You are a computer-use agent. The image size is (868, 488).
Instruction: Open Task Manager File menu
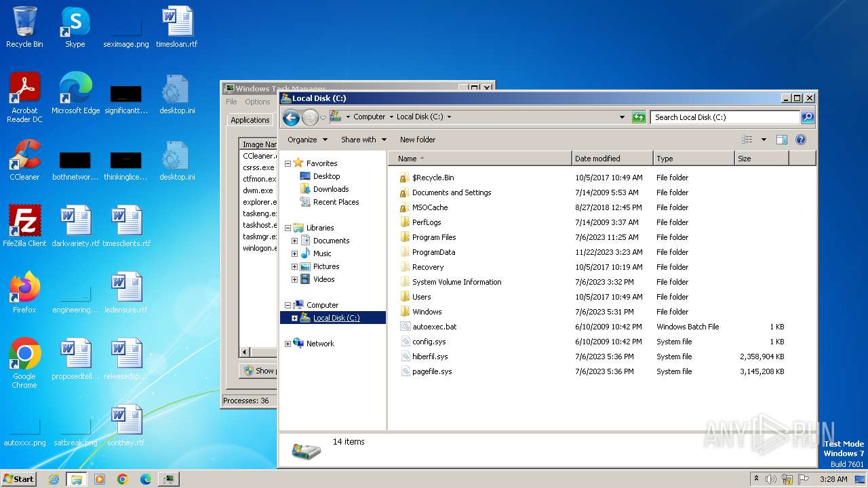231,102
